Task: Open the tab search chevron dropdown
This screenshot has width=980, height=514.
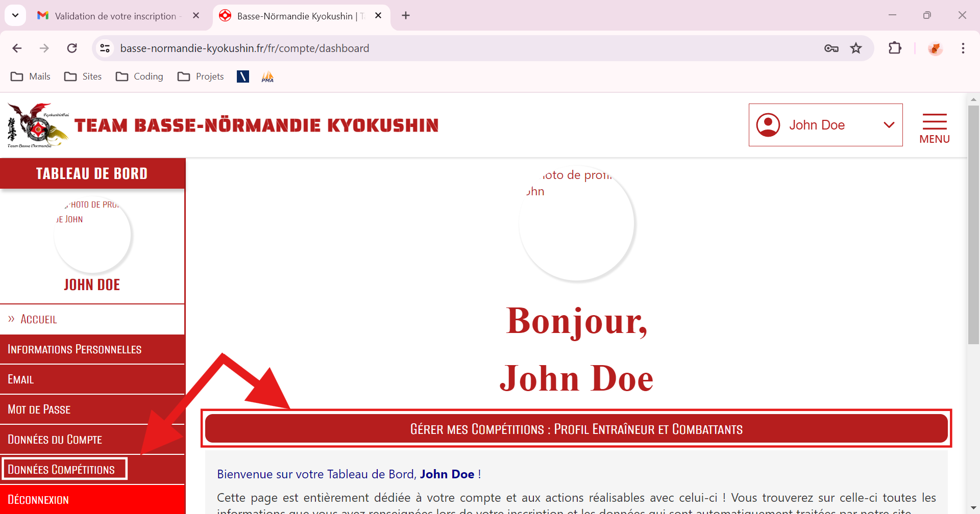Action: click(15, 15)
